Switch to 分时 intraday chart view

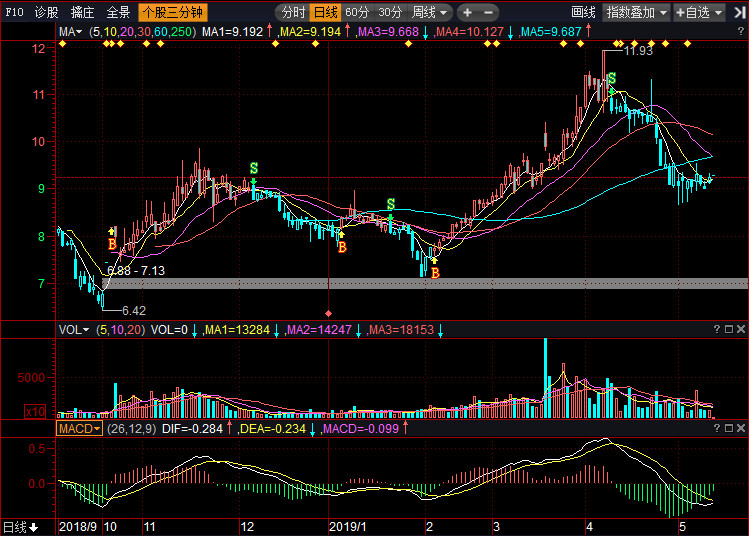[293, 13]
